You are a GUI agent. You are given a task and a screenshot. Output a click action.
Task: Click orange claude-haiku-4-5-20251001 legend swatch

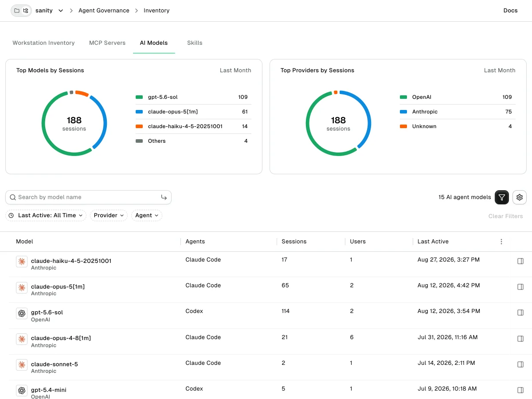click(x=139, y=126)
